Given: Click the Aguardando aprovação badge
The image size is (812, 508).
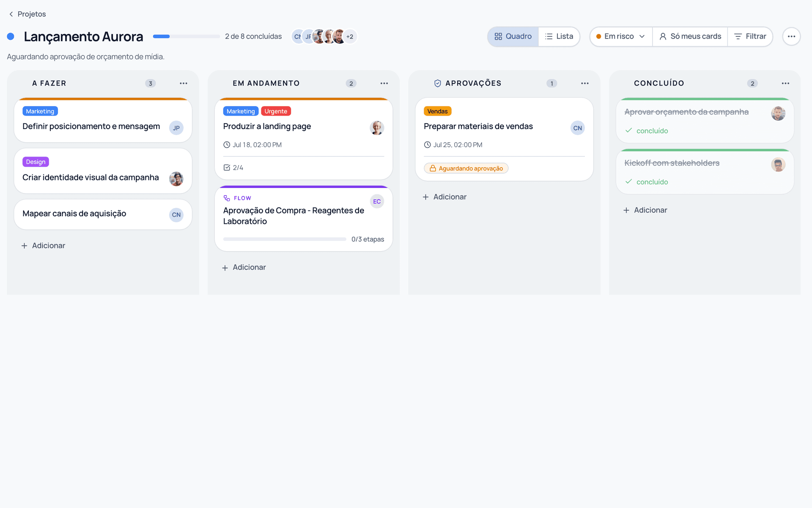Looking at the screenshot, I should point(466,168).
